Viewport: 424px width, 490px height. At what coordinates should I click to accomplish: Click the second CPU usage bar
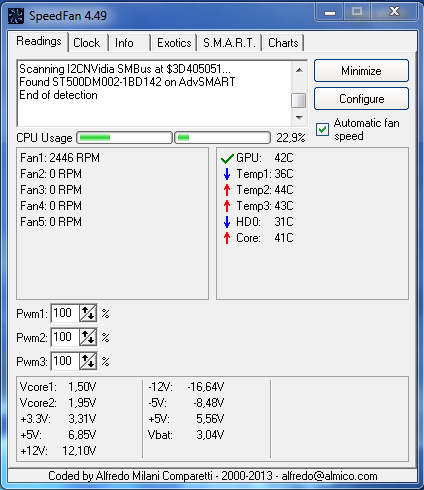tap(222, 137)
